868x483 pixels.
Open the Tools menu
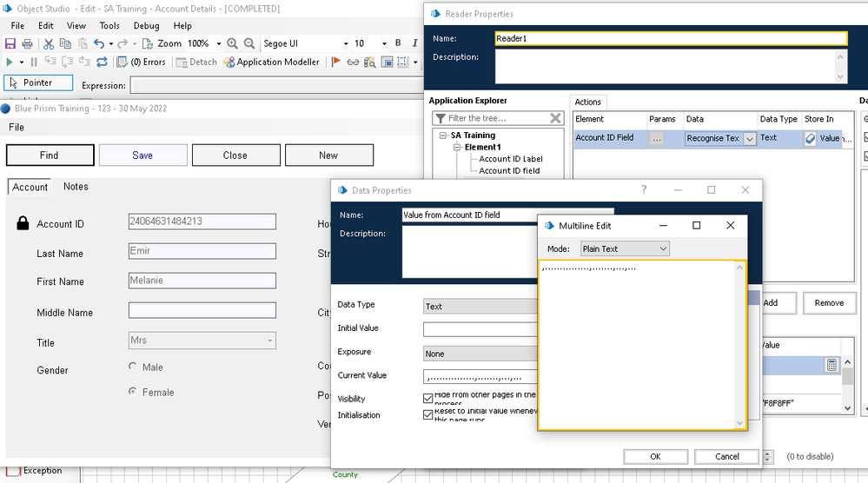pyautogui.click(x=109, y=25)
